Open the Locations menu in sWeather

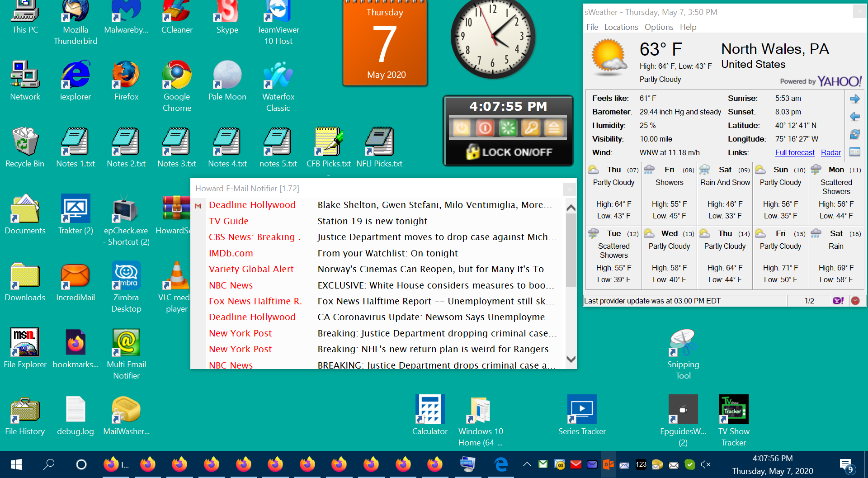(x=621, y=27)
